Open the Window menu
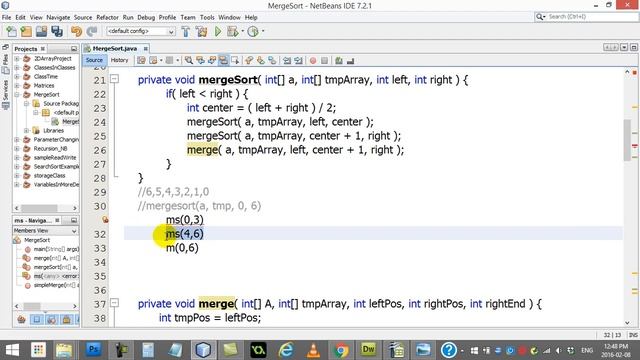Viewport: 640px width, 360px height. point(229,18)
